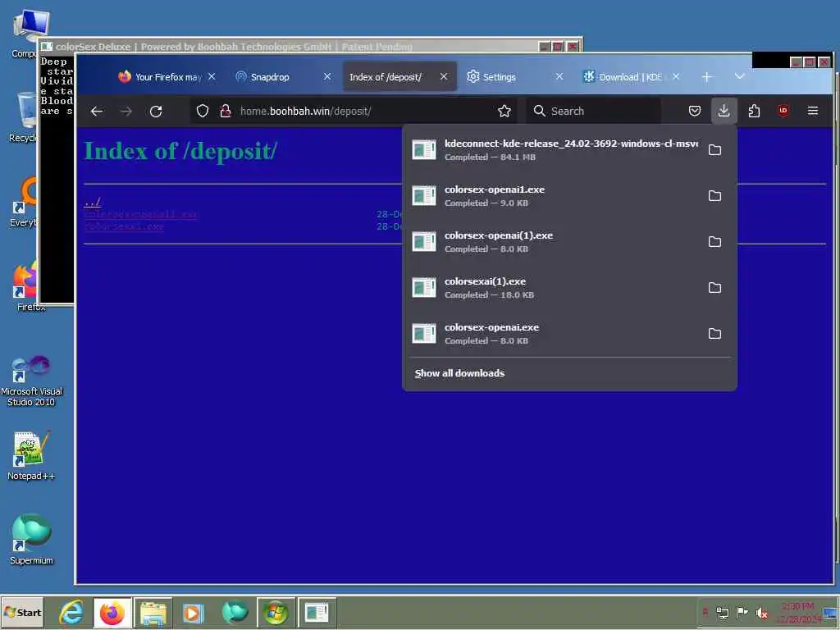Toggle the Downloads toolbar button

pyautogui.click(x=724, y=111)
